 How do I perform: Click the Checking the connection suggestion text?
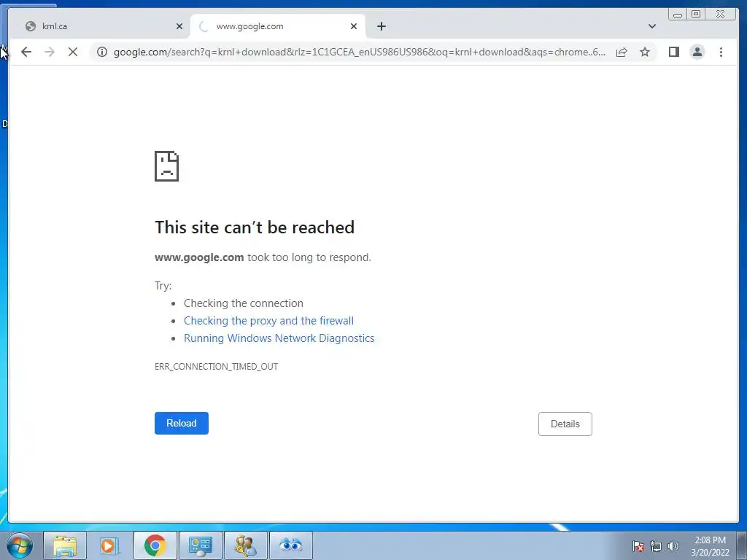coord(244,303)
